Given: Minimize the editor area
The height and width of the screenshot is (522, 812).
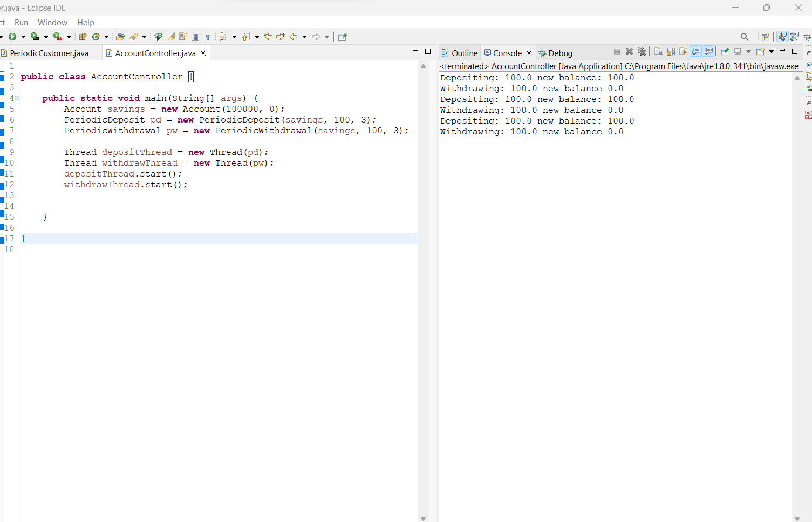Looking at the screenshot, I should [415, 50].
